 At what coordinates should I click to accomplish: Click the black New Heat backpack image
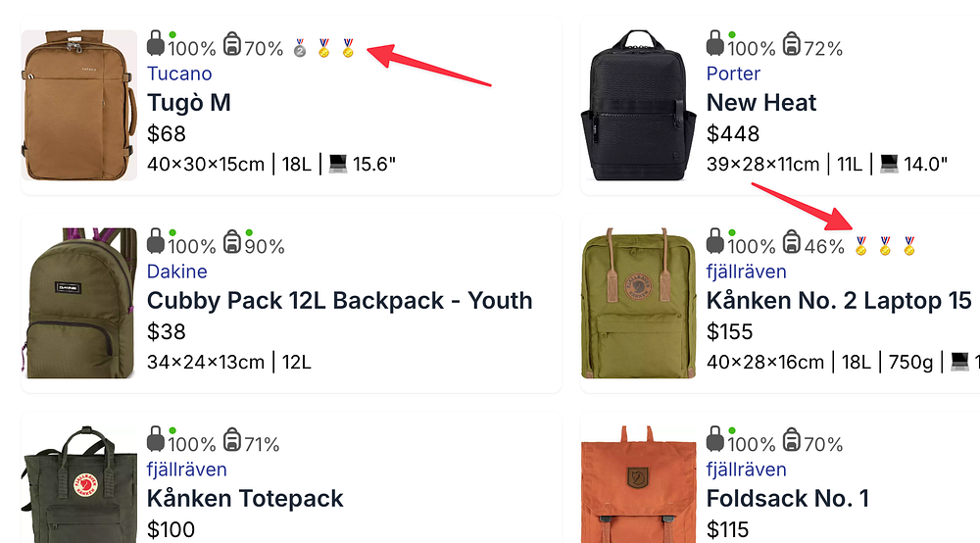click(x=639, y=105)
